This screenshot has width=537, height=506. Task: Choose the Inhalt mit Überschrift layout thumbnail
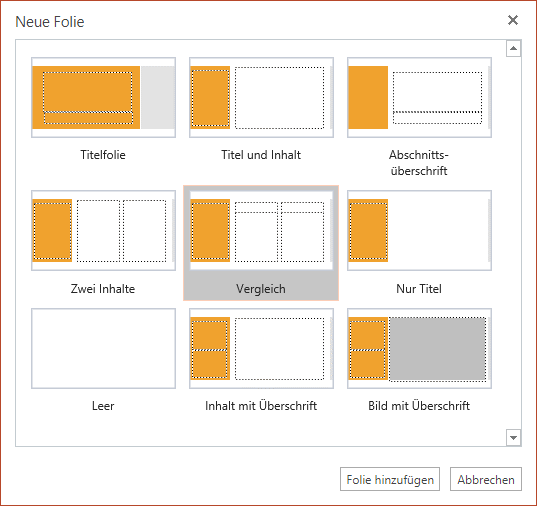(x=261, y=348)
